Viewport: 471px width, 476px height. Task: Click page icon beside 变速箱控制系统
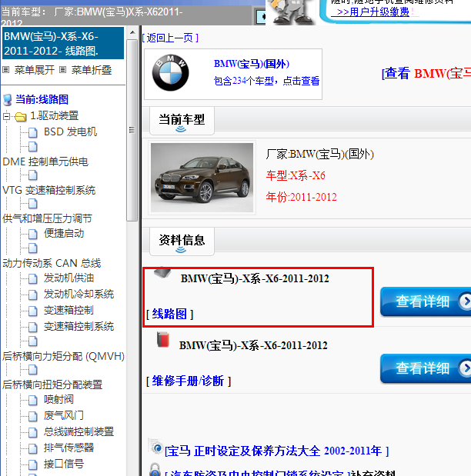coord(33,327)
